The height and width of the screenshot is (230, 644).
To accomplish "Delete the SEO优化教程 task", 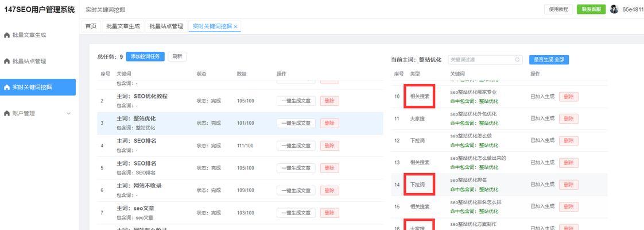I will click(x=329, y=101).
